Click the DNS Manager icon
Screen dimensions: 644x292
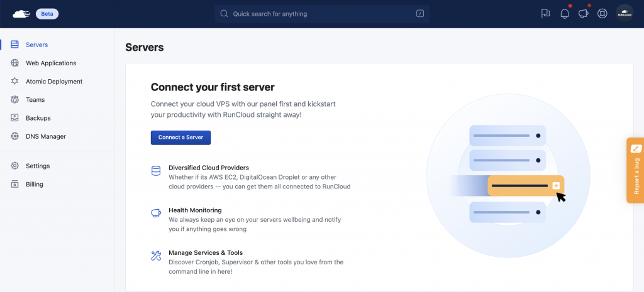point(15,136)
